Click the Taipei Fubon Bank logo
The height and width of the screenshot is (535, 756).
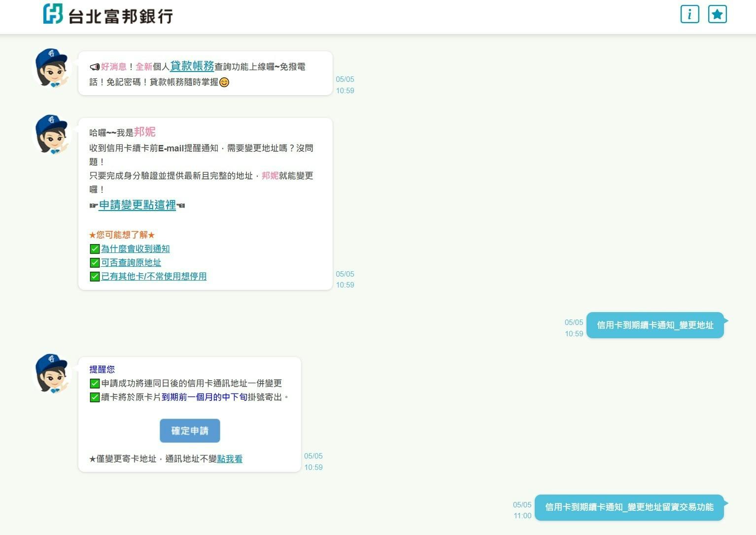[108, 15]
